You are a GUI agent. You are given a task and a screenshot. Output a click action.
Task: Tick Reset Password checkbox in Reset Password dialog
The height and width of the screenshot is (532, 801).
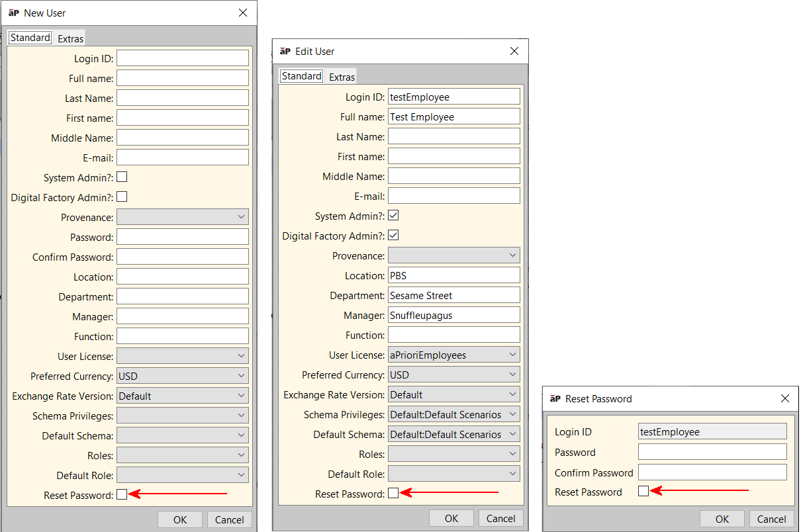click(x=643, y=491)
